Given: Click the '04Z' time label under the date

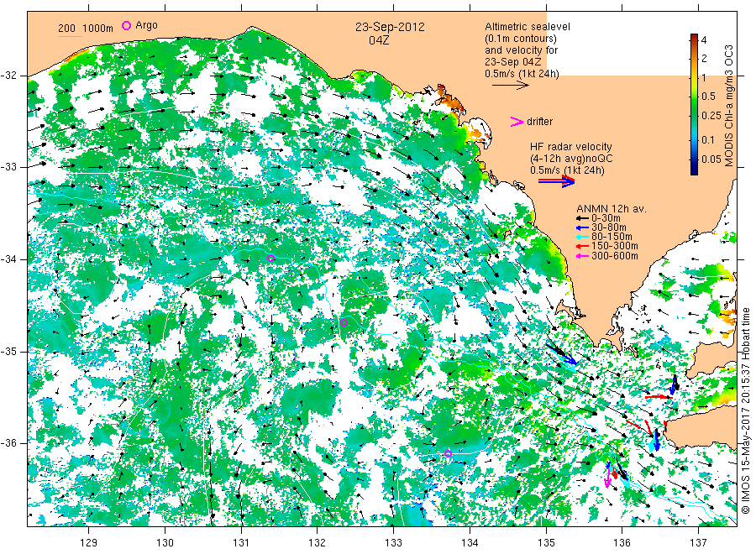Looking at the screenshot, I should [x=379, y=40].
